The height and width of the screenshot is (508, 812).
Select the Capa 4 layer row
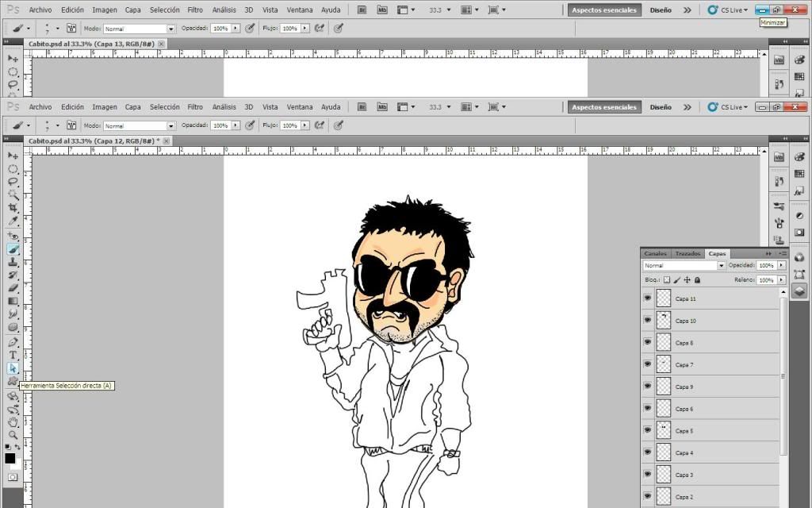point(710,452)
